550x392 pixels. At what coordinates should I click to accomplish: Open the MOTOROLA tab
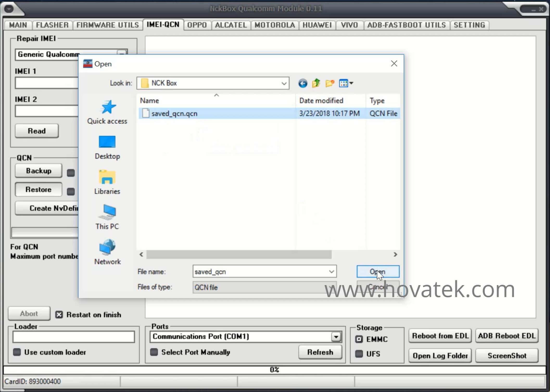[x=275, y=25]
